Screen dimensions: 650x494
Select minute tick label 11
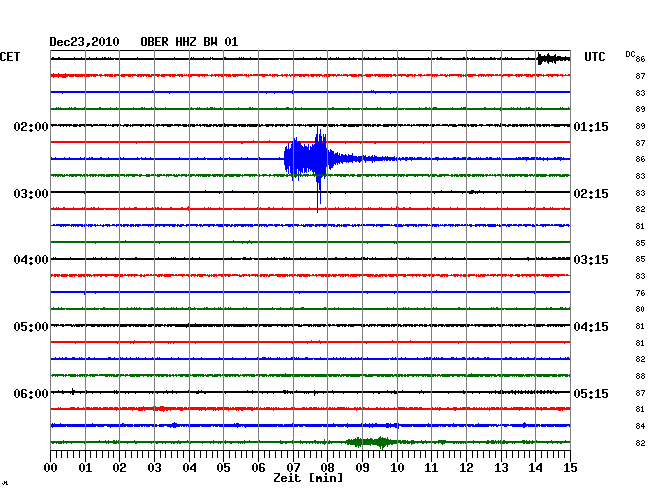pyautogui.click(x=431, y=468)
